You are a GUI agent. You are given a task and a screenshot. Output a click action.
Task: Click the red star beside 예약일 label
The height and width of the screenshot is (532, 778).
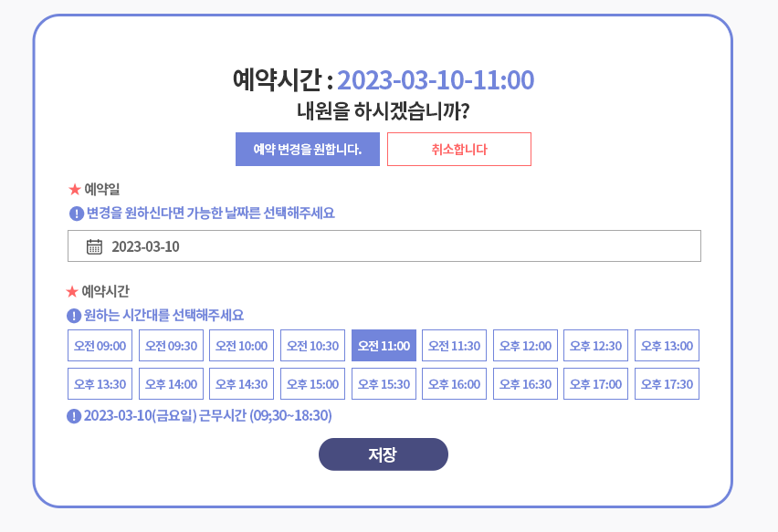(x=74, y=186)
